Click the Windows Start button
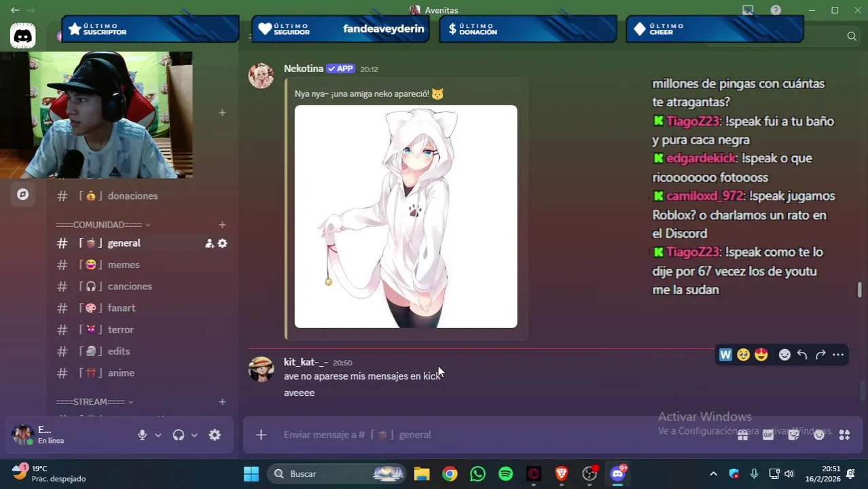The width and height of the screenshot is (868, 489). tap(251, 474)
